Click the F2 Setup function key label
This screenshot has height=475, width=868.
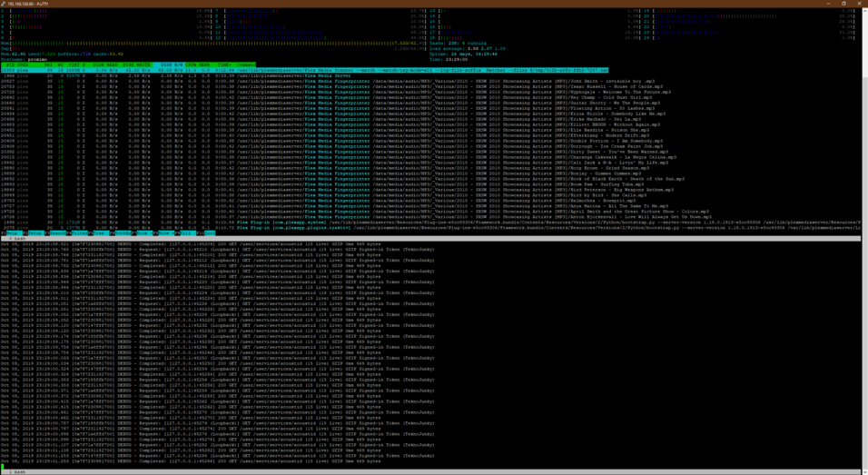34,233
